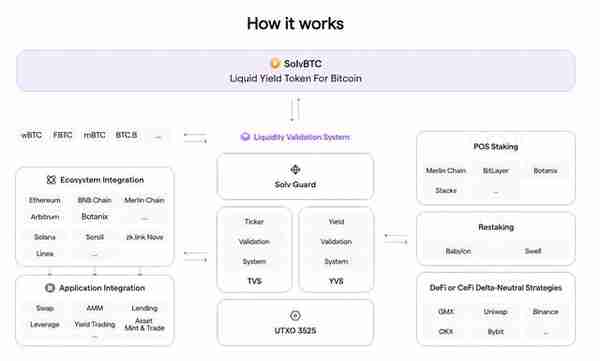Click Uniswap in Delta-Neutral Strategies
600x361 pixels.
tap(495, 312)
